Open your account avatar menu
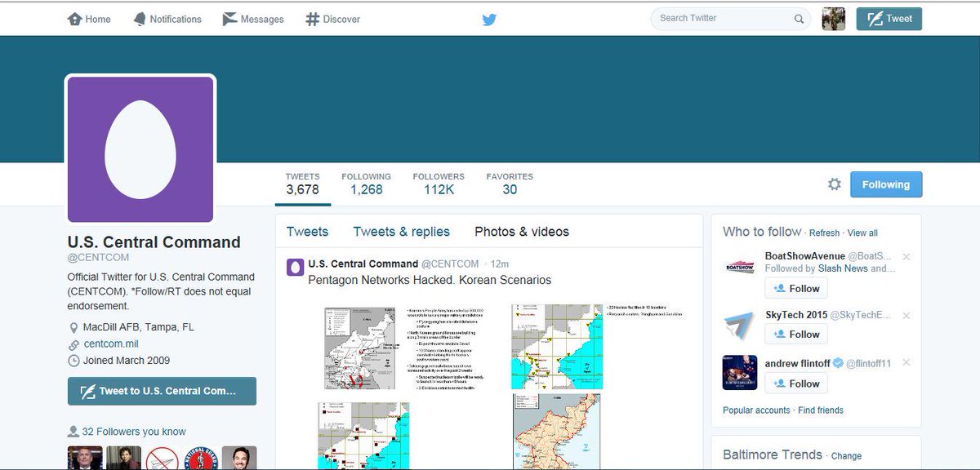Image resolution: width=980 pixels, height=470 pixels. (833, 19)
